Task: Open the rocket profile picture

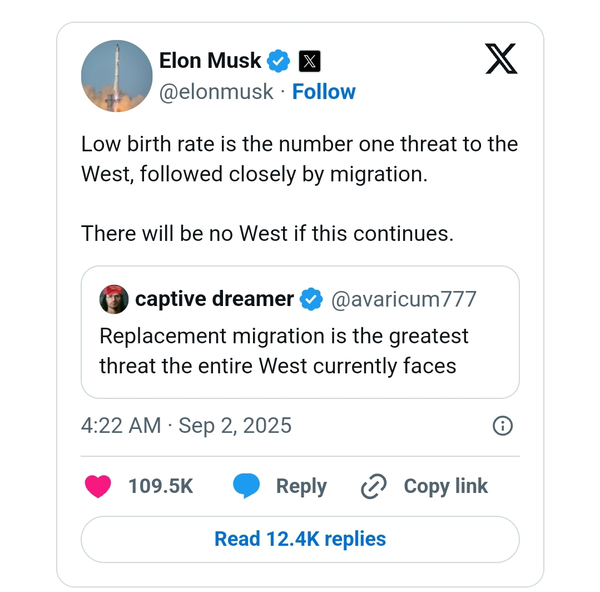Action: 115,76
